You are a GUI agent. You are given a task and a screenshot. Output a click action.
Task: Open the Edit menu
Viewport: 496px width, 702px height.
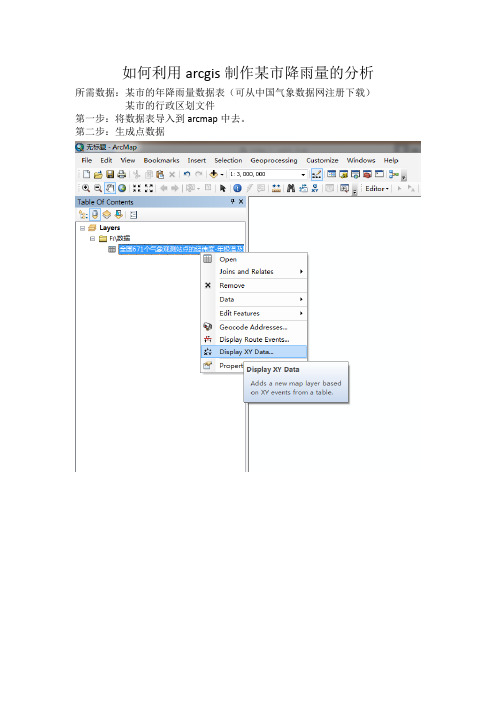coord(106,160)
